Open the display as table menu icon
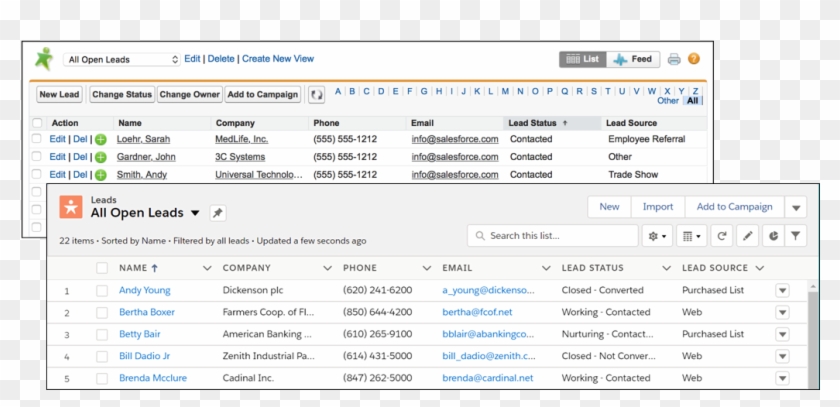The height and width of the screenshot is (407, 840). [691, 236]
